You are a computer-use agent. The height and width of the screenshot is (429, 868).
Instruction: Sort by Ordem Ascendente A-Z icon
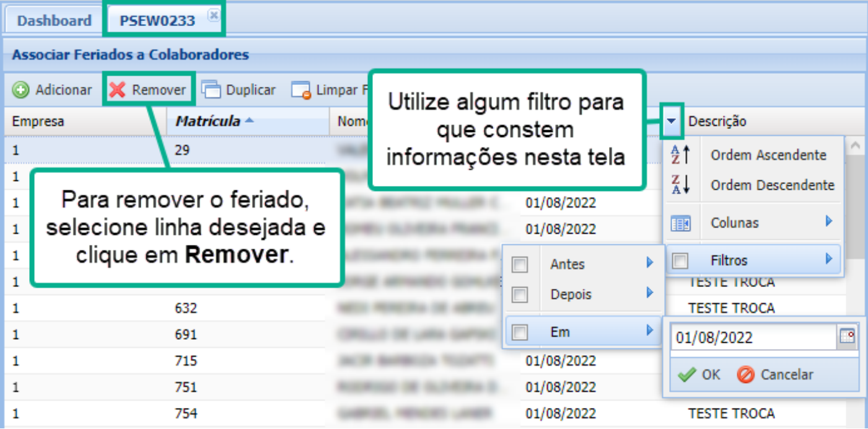(x=681, y=155)
